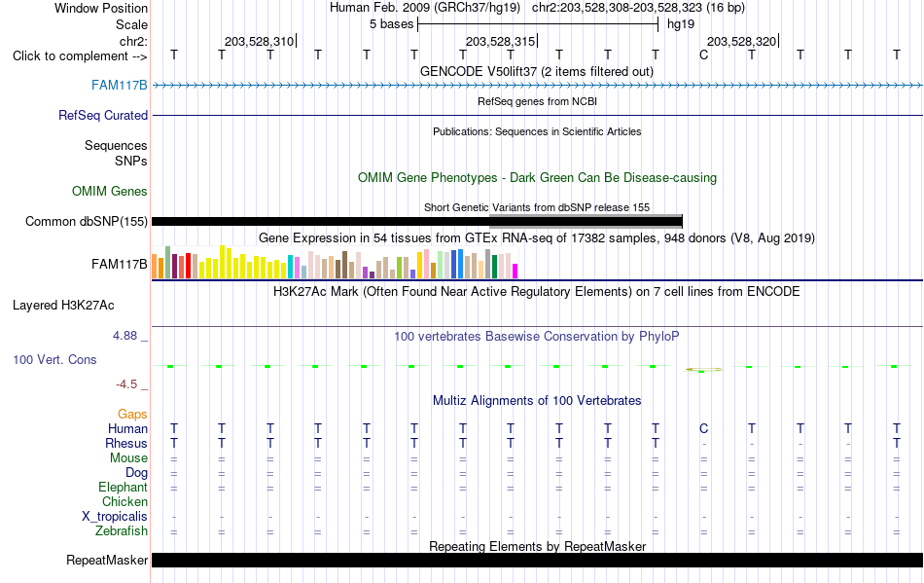Screen dimensions: 924x583
Task: Select the SNPs publications label
Action: click(131, 161)
